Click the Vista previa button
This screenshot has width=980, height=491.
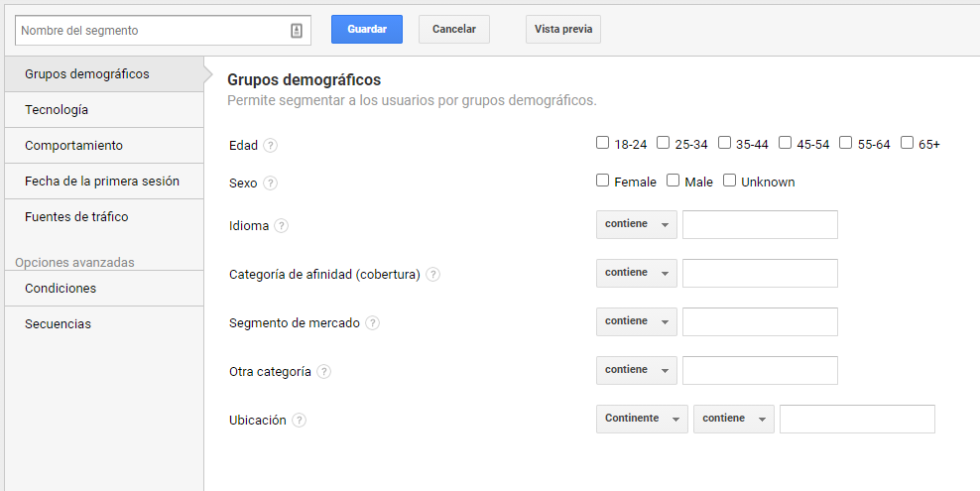click(563, 30)
